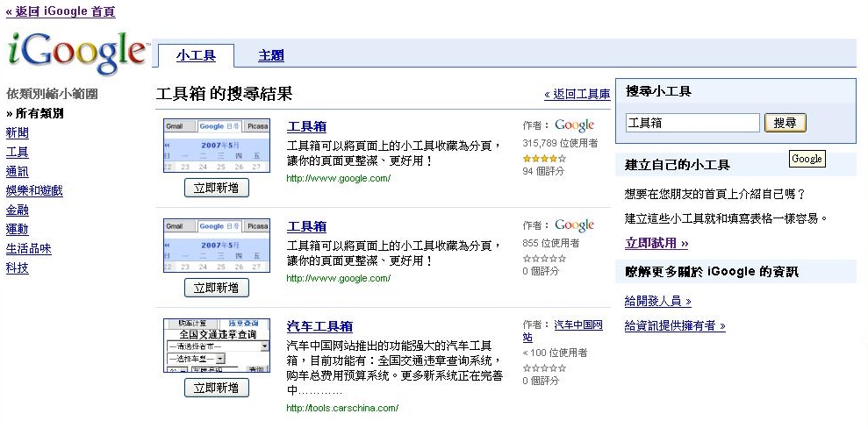Click the four-star rating of first 工具箱
The image size is (868, 428).
[544, 158]
